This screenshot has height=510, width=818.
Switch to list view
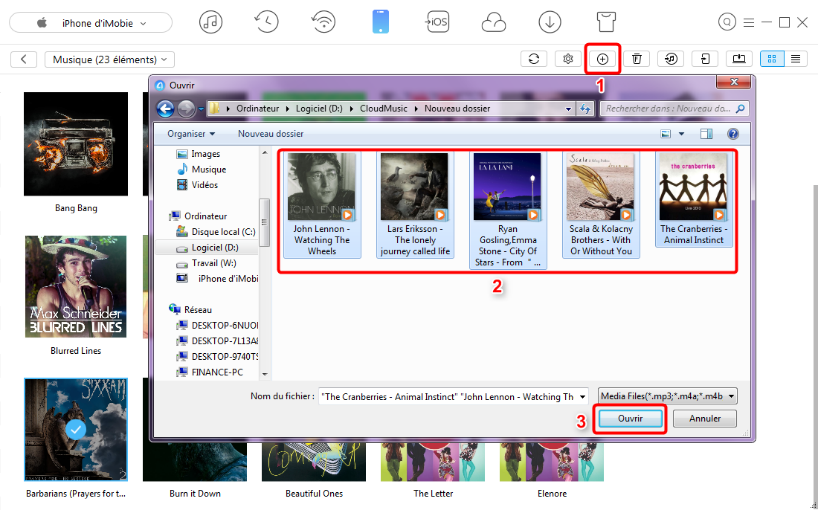pyautogui.click(x=796, y=59)
